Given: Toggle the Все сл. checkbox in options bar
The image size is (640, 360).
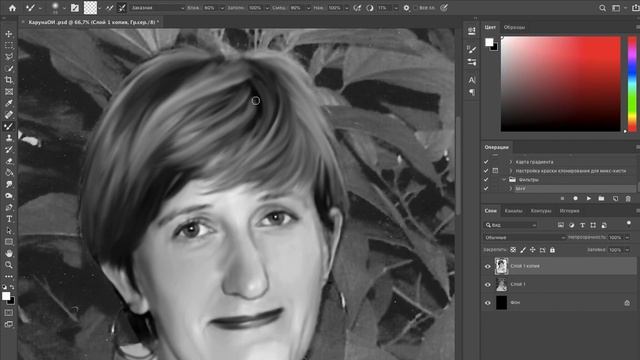Looking at the screenshot, I should tap(416, 8).
